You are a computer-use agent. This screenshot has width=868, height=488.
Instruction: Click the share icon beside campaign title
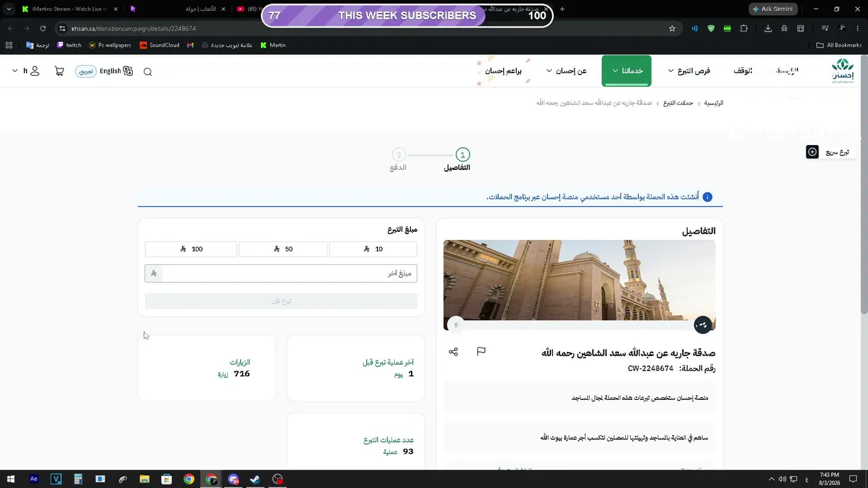click(x=454, y=351)
